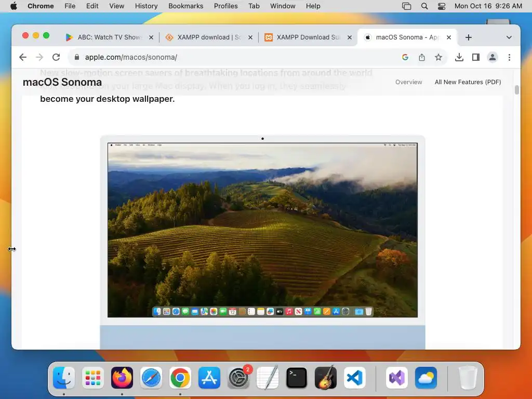Open the Tab menu

tap(254, 6)
